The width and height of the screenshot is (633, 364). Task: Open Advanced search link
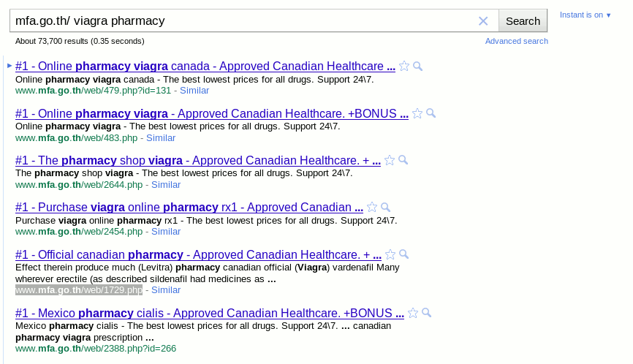point(516,41)
